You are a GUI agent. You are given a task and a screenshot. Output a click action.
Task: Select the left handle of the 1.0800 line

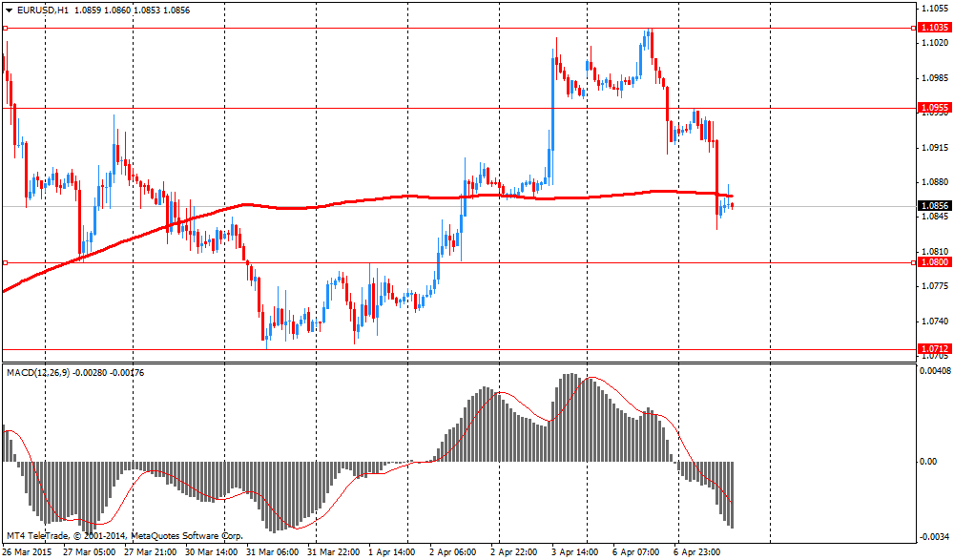pos(5,263)
